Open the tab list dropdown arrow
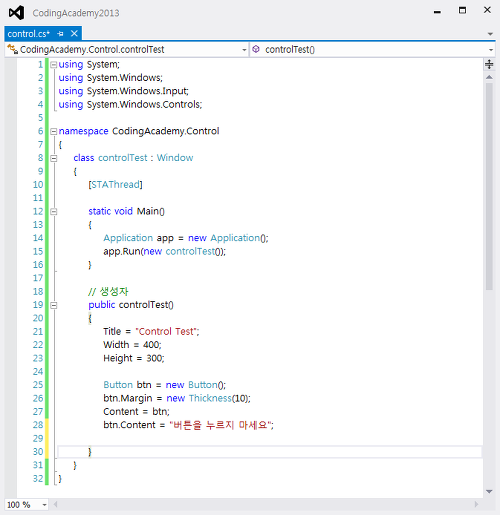Image resolution: width=500 pixels, height=515 pixels. point(490,34)
